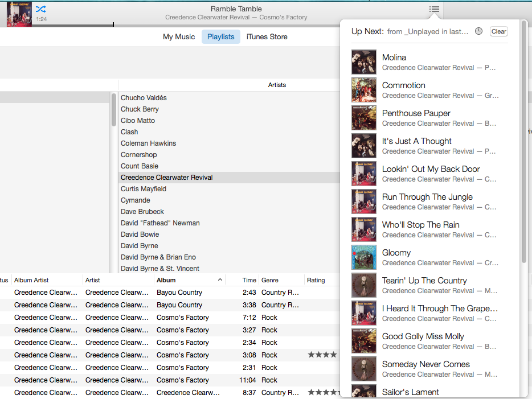Select Penthouse Pauper in Up Next

tap(430, 118)
